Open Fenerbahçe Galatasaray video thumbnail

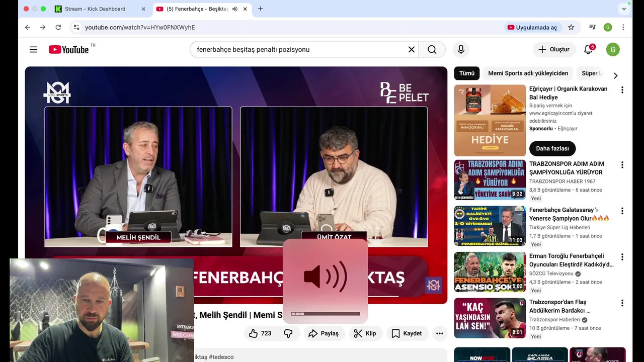(490, 226)
